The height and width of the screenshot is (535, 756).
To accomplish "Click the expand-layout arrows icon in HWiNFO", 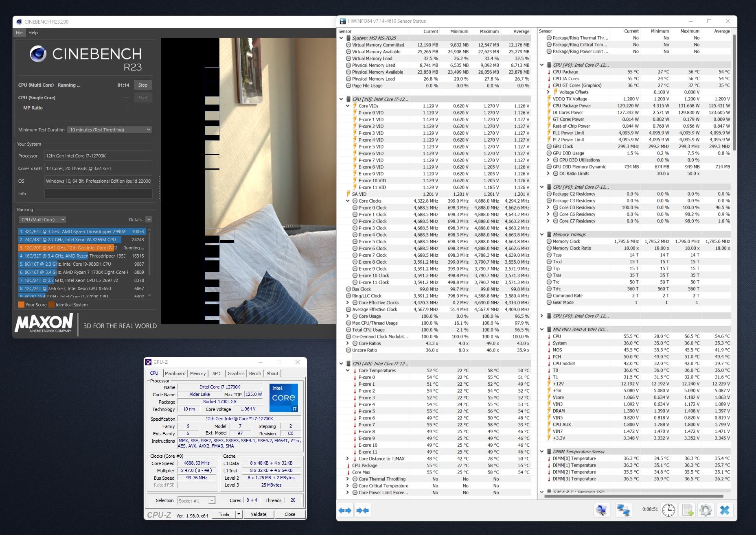I will (345, 510).
